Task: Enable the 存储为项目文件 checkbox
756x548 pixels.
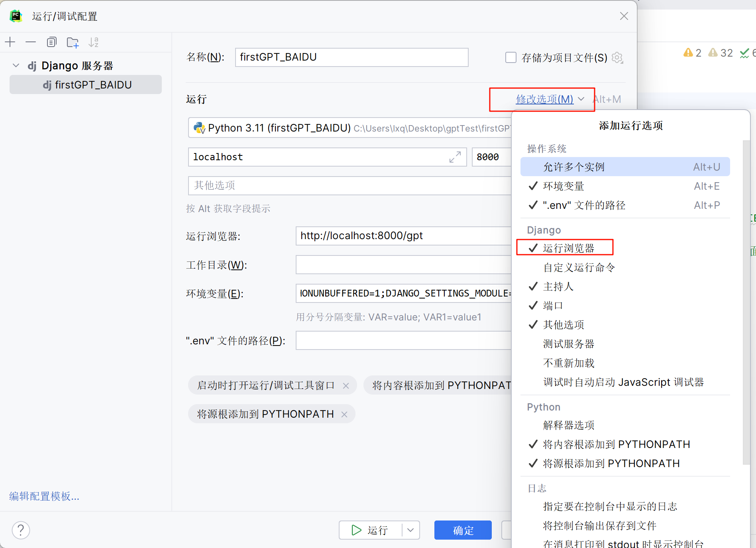Action: (x=511, y=57)
